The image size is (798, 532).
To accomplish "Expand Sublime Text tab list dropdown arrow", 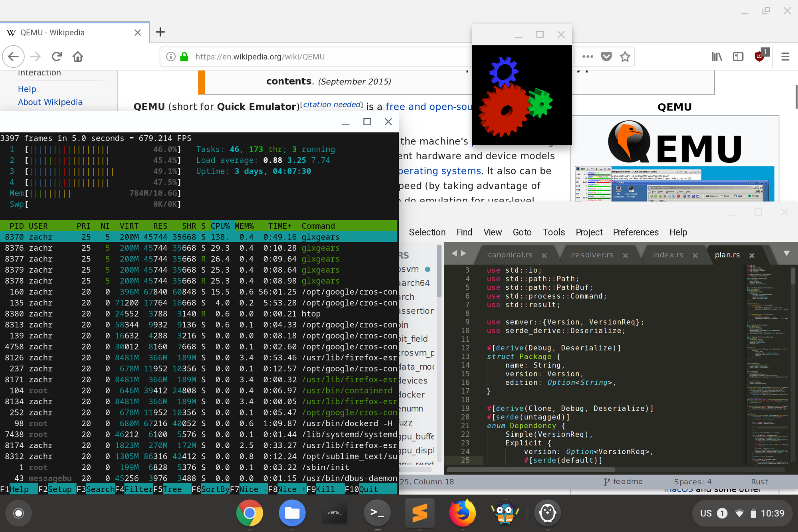I will [x=786, y=253].
